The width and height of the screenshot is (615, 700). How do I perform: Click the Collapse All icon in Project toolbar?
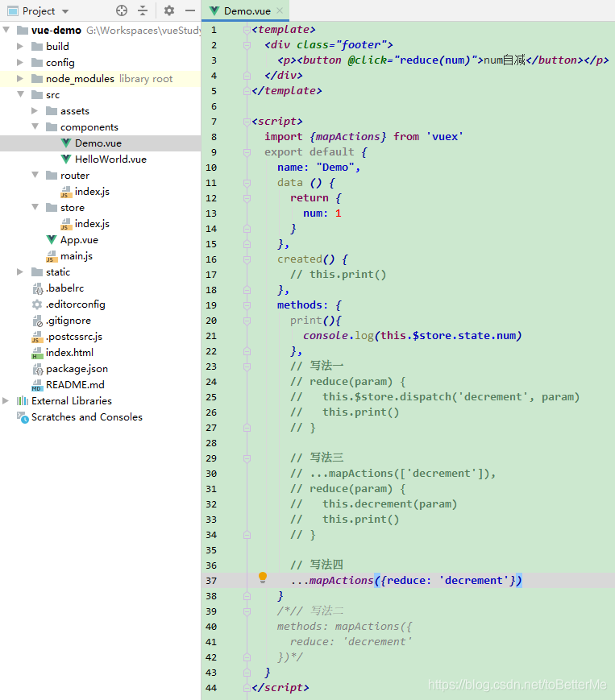143,10
